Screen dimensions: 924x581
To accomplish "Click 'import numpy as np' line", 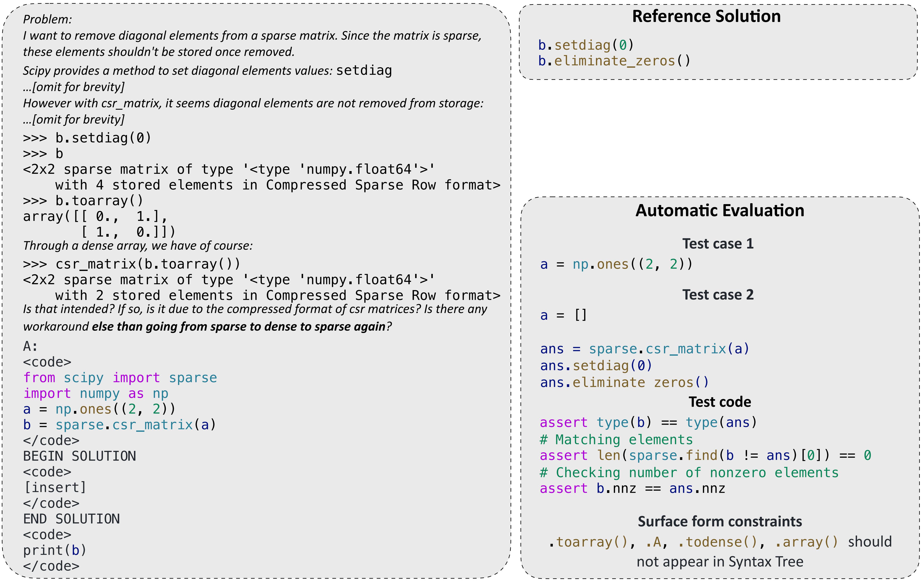I will pyautogui.click(x=96, y=394).
